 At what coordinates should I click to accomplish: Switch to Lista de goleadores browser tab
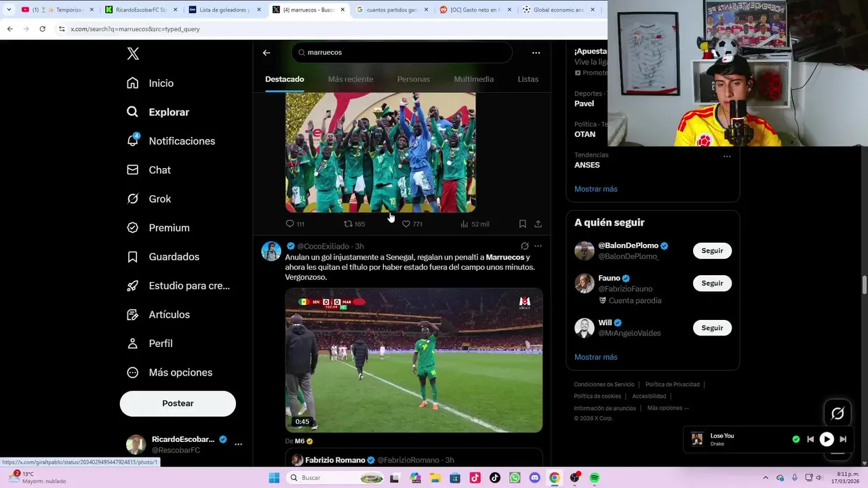(x=224, y=9)
